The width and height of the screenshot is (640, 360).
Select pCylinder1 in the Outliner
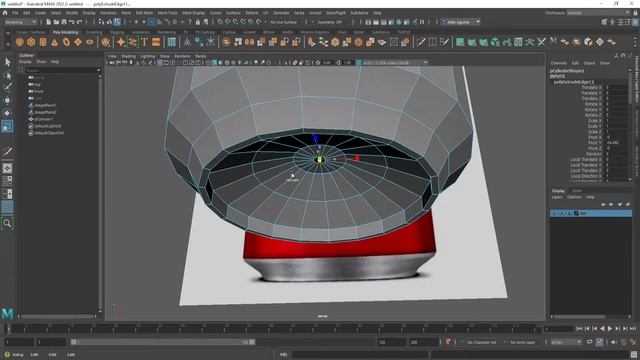coord(44,119)
